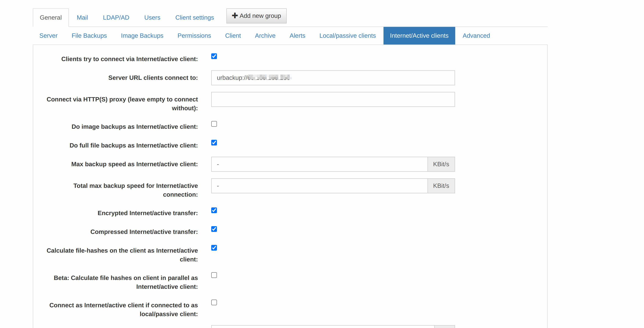This screenshot has width=644, height=328.
Task: Enable image backups as Internet/active client
Action: pos(214,124)
